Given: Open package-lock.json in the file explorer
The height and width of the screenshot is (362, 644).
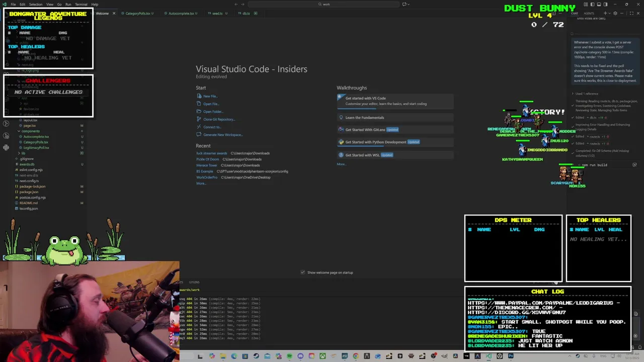Looking at the screenshot, I should point(32,187).
